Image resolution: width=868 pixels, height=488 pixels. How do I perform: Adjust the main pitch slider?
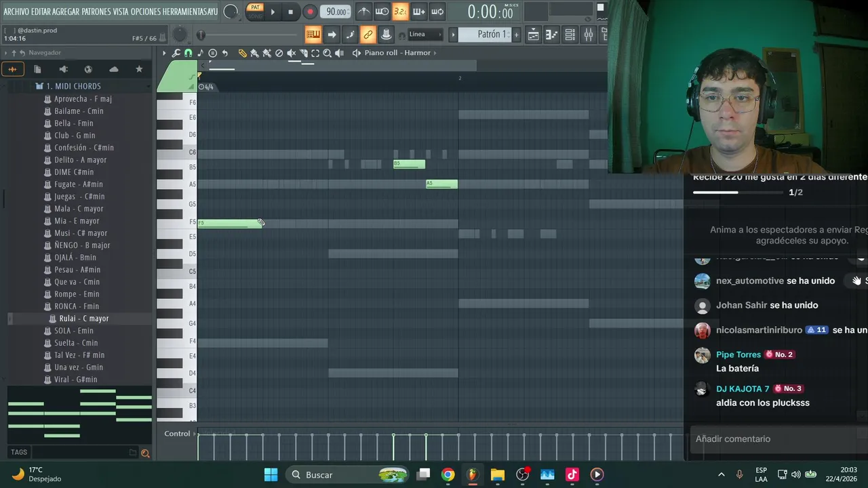[248, 35]
